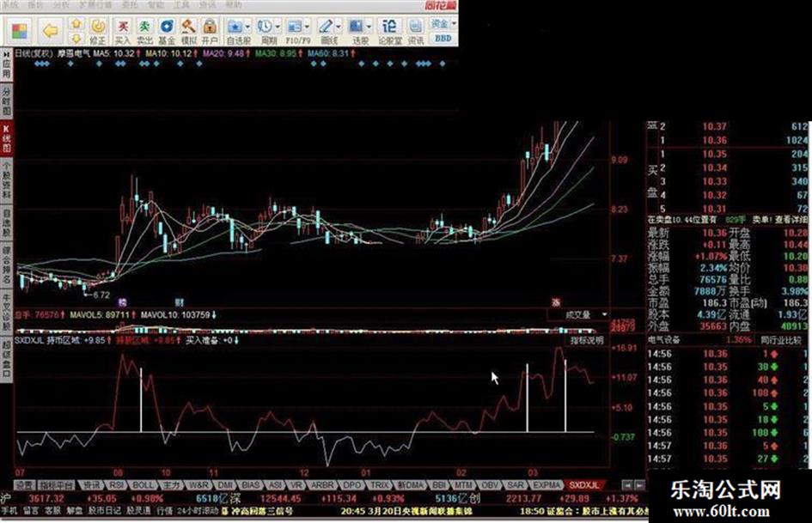Switch to the RSI indicator tab
The height and width of the screenshot is (523, 812).
116,485
